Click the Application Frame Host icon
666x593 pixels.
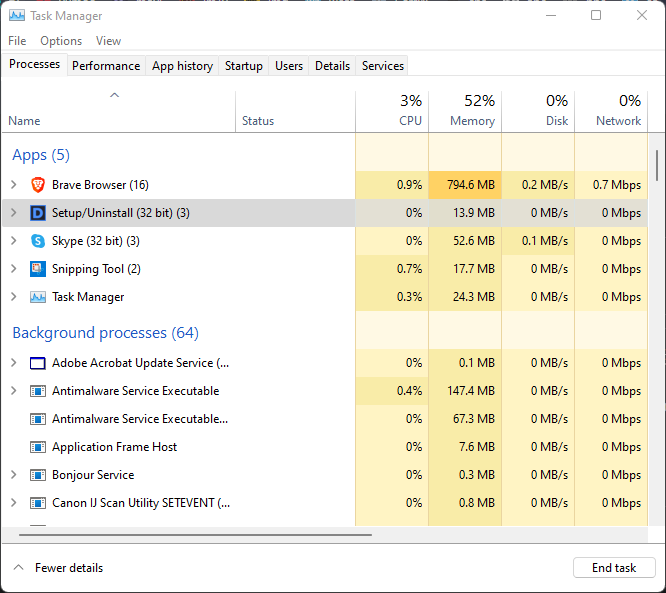click(38, 447)
